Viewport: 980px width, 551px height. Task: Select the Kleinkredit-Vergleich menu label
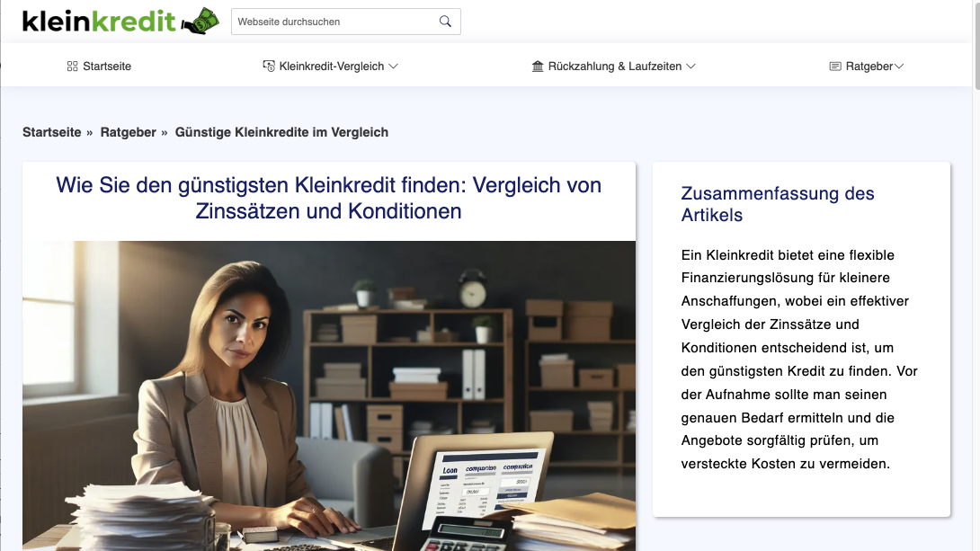(x=332, y=67)
